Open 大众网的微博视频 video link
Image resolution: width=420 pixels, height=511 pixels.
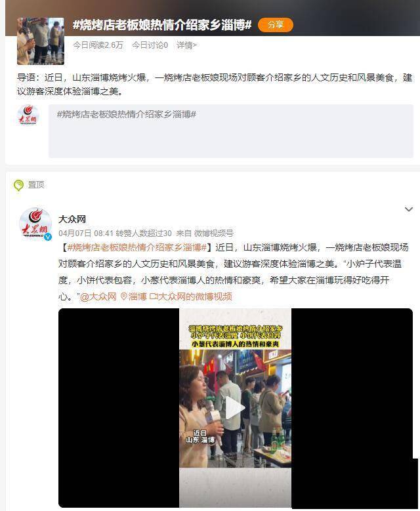coord(191,296)
